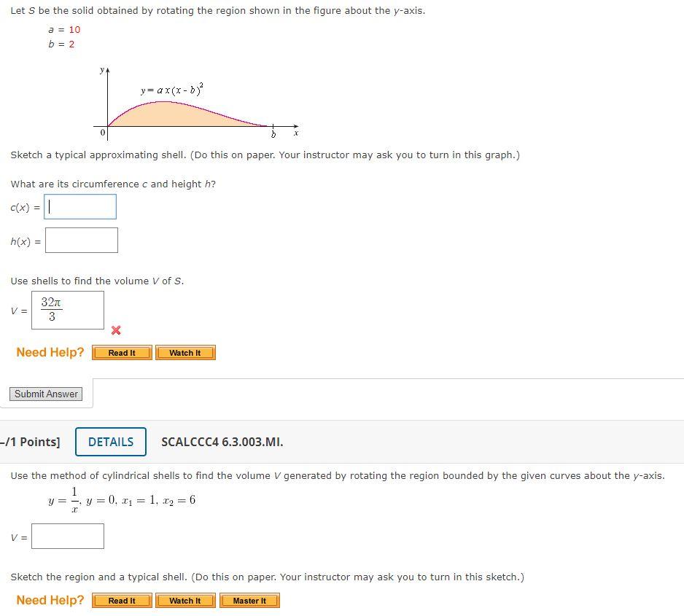Click the Read It button under the shells problem
684x616 pixels.
[121, 600]
